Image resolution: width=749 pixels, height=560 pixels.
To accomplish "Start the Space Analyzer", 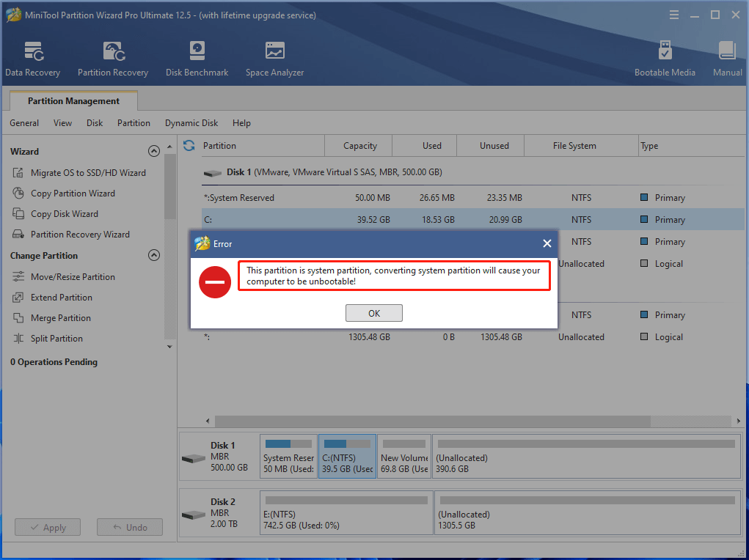I will tap(274, 59).
